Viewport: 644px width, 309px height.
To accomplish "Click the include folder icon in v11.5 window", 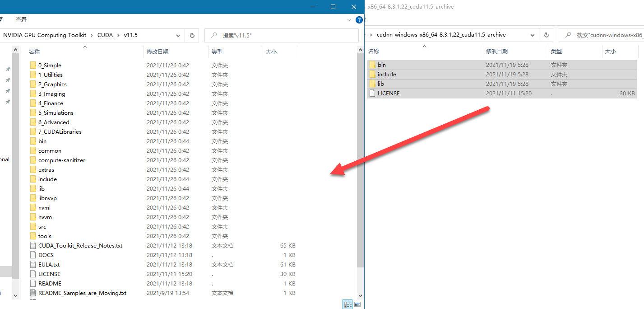I will (x=32, y=179).
